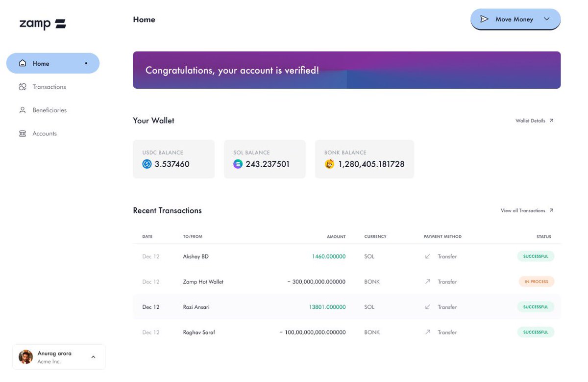The height and width of the screenshot is (382, 588).
Task: Click the Zamp Hot Wallet transaction name
Action: [x=203, y=281]
